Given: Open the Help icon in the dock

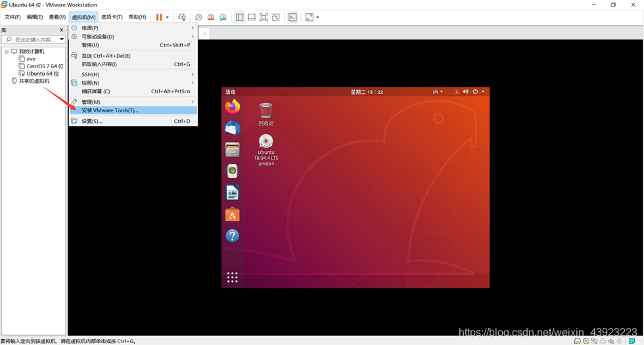Looking at the screenshot, I should coord(233,236).
